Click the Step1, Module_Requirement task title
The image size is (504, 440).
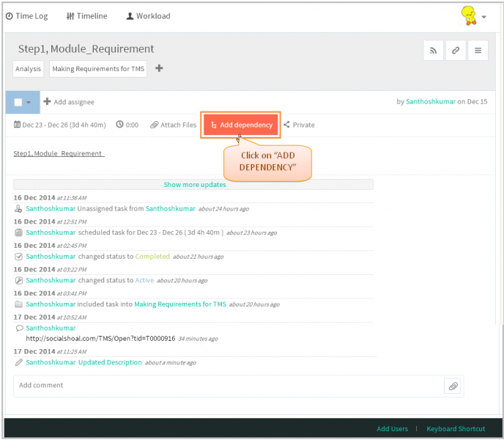(86, 49)
